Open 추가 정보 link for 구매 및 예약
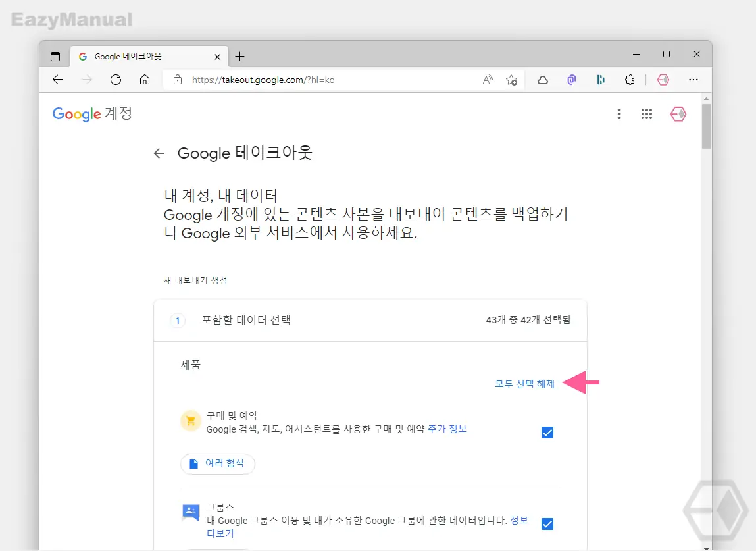This screenshot has height=551, width=756. tap(447, 429)
